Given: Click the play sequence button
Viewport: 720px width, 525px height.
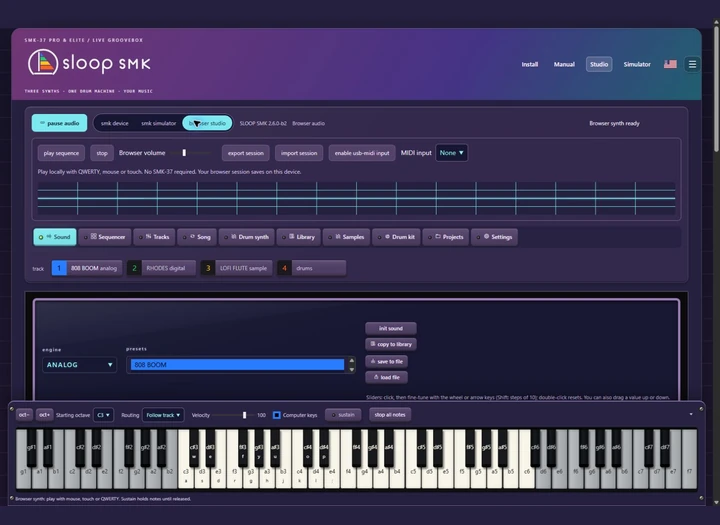Looking at the screenshot, I should pyautogui.click(x=61, y=153).
